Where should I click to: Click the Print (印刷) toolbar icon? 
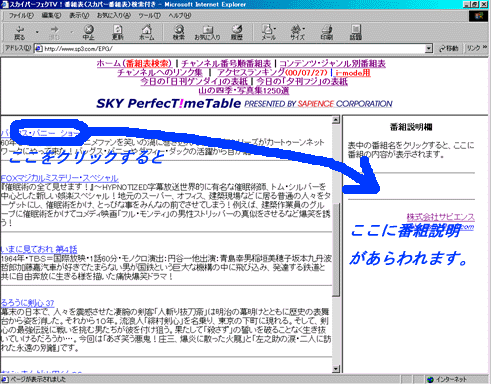(326, 32)
